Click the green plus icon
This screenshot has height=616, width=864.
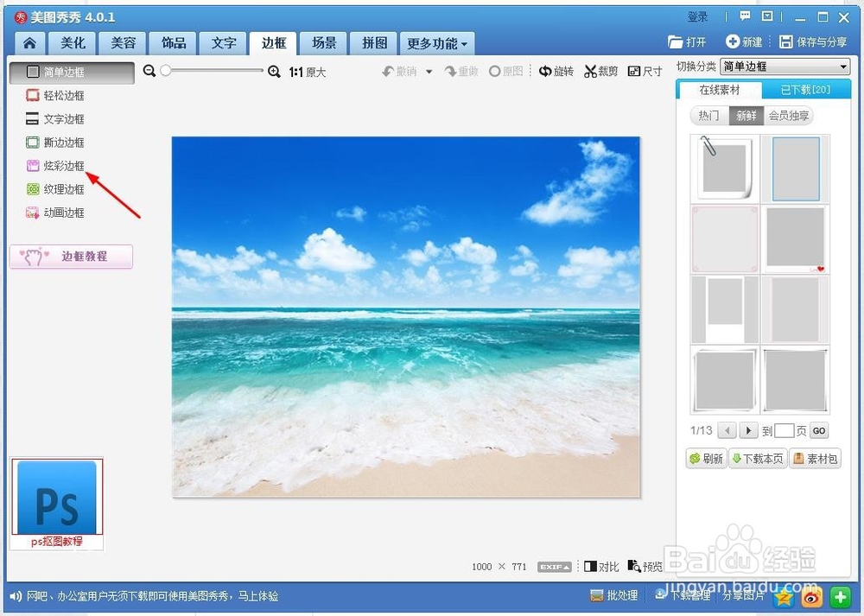(841, 597)
